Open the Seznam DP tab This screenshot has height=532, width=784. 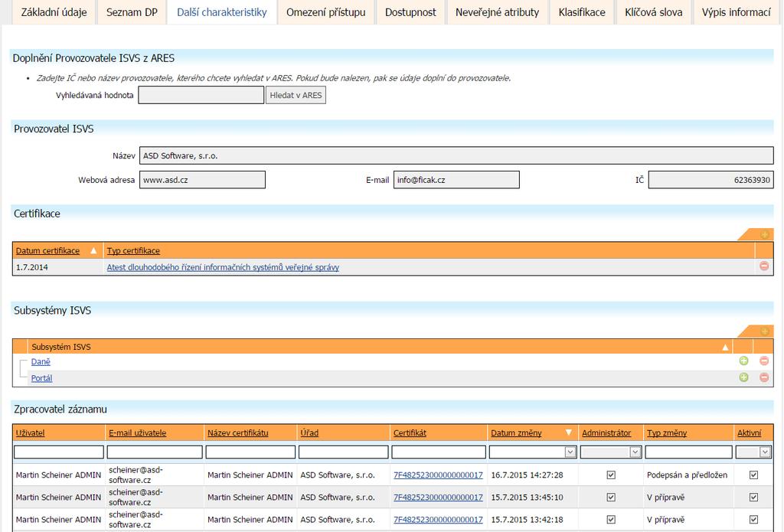pos(132,12)
